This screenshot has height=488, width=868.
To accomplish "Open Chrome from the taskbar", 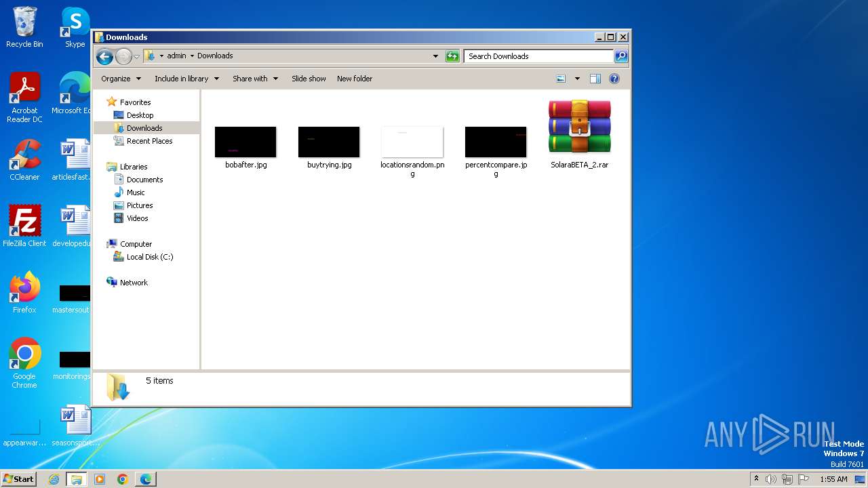I will 123,479.
